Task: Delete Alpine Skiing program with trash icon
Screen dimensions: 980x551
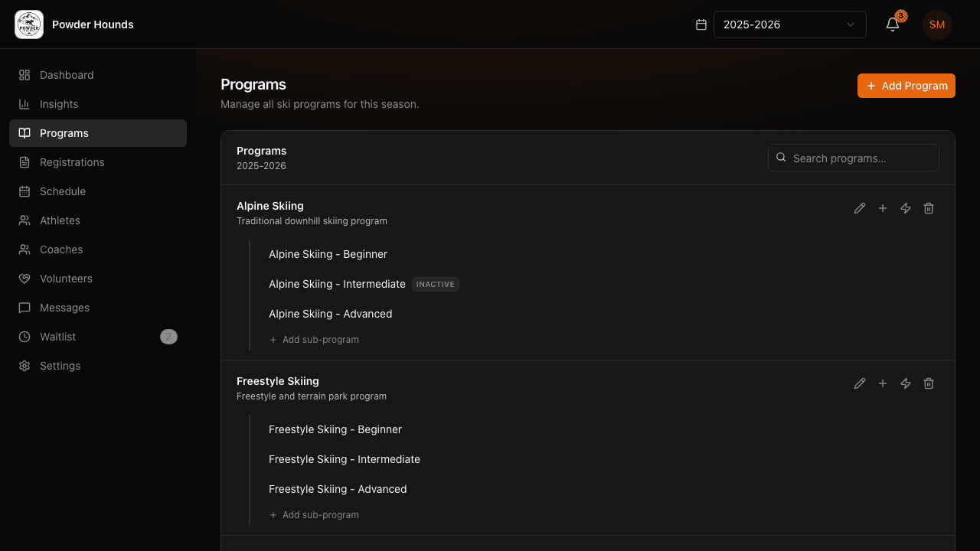Action: [929, 208]
